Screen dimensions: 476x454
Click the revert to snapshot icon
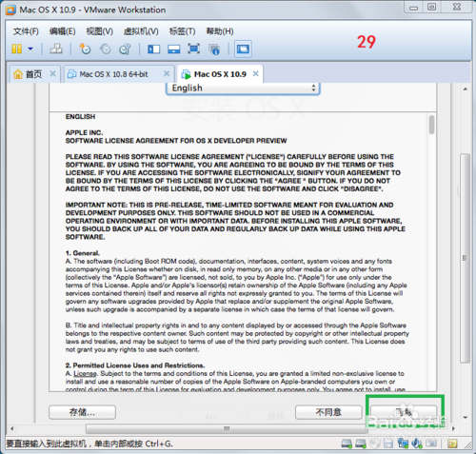coord(105,49)
